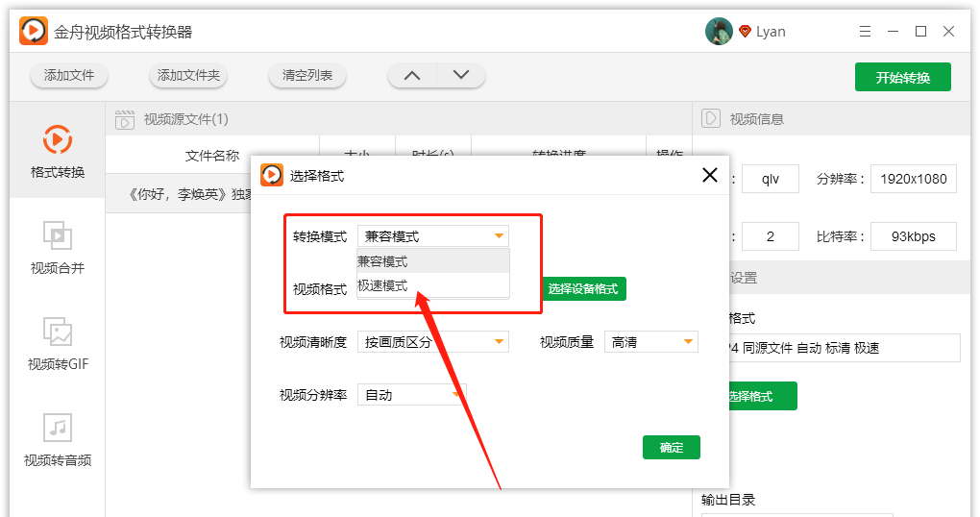Confirm with the 确定 button
The width and height of the screenshot is (980, 517).
[x=672, y=448]
